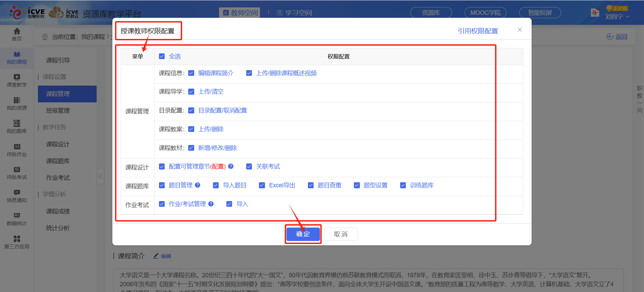Image resolution: width=644 pixels, height=292 pixels.
Task: Open 课堂教学 in the left sidebar
Action: [x=17, y=81]
